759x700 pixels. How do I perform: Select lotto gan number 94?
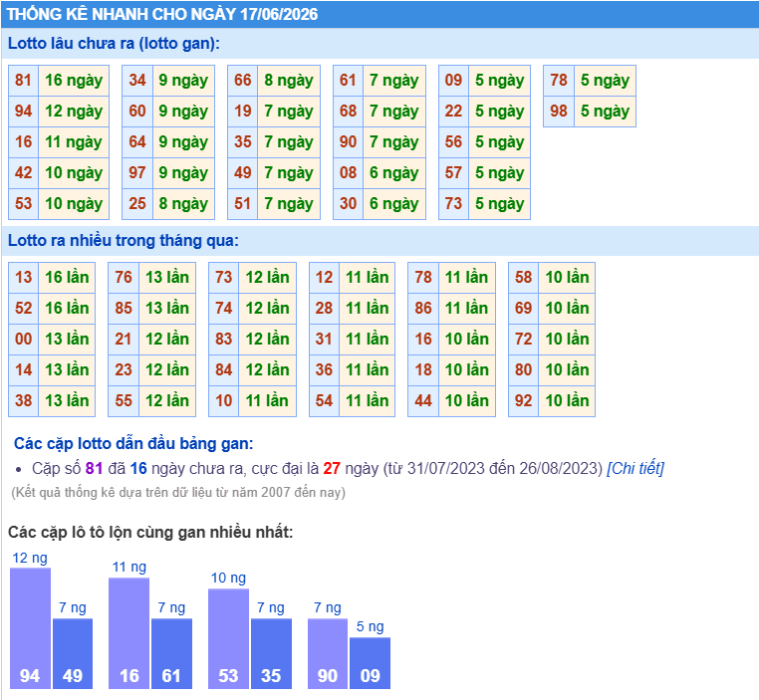click(x=23, y=112)
